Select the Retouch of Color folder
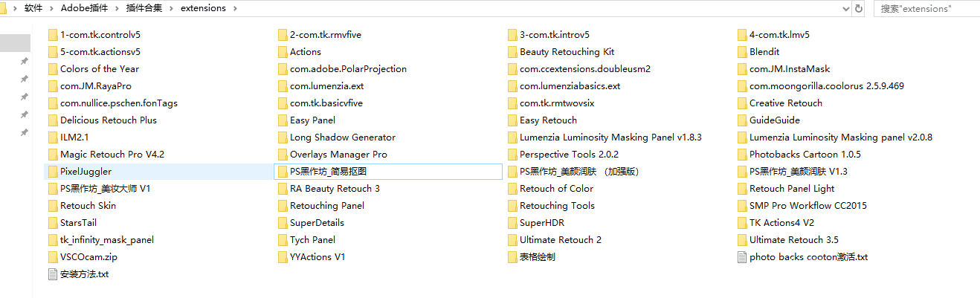This screenshot has width=980, height=298. click(550, 189)
